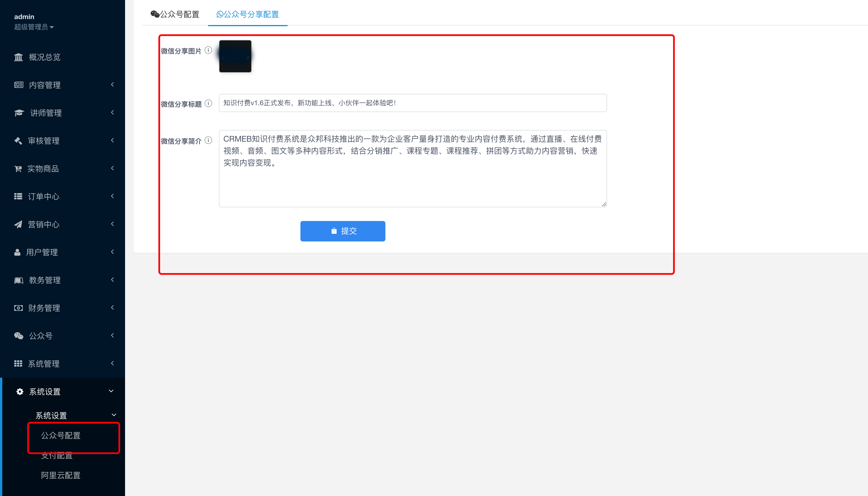This screenshot has height=496, width=868.
Task: Expand the 审核管理 menu chevron
Action: [112, 140]
